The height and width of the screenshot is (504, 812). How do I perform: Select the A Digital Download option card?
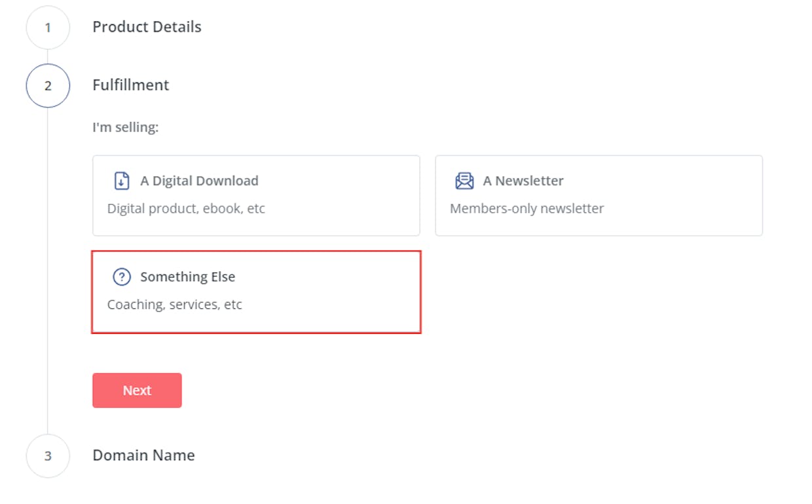[256, 196]
